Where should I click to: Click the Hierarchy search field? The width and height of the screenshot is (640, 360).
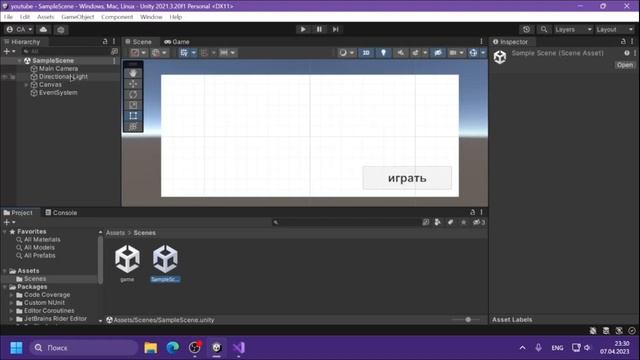[x=65, y=51]
